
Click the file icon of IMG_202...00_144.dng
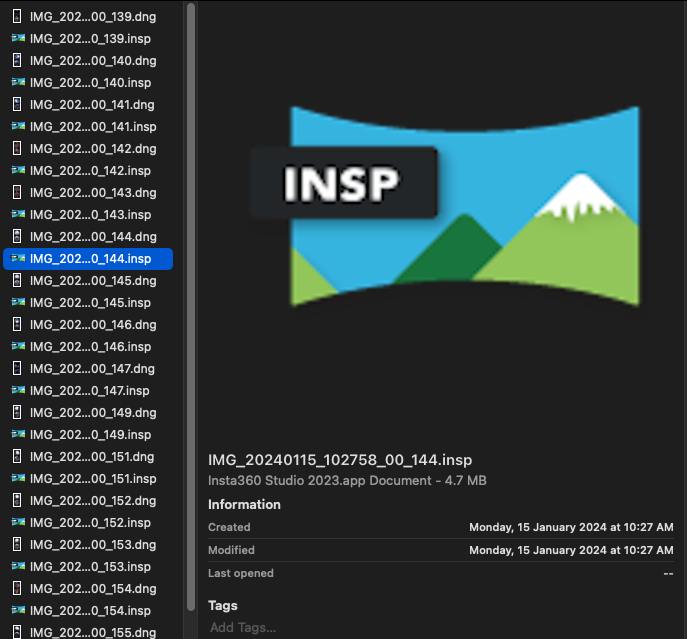(x=17, y=236)
